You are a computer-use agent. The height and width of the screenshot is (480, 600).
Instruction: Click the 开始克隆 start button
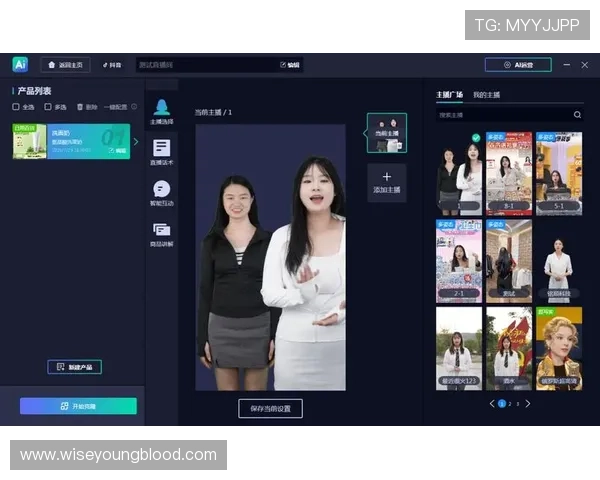tap(78, 406)
